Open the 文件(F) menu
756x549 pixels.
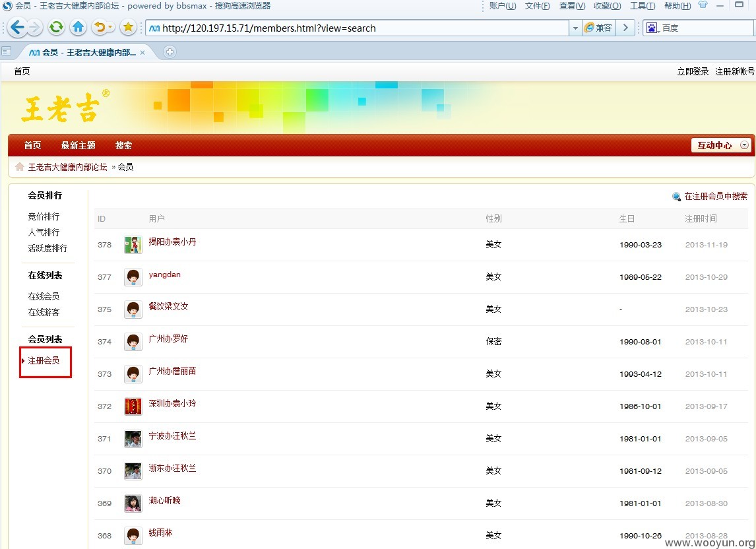(x=537, y=6)
